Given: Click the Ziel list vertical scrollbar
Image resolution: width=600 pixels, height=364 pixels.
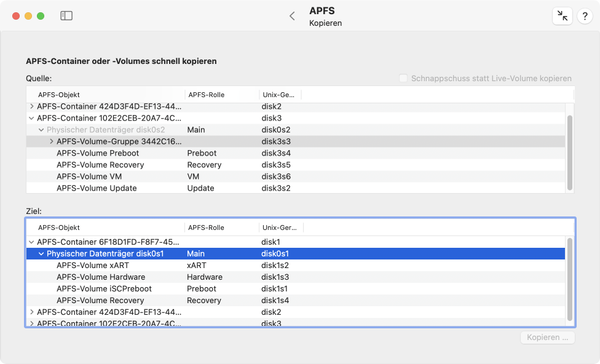Looking at the screenshot, I should pyautogui.click(x=570, y=279).
